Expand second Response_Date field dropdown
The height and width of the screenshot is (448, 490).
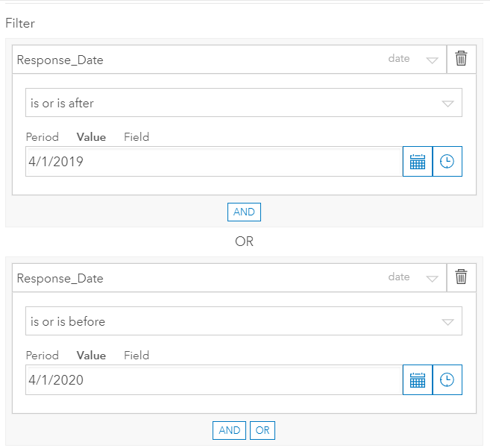pyautogui.click(x=432, y=279)
